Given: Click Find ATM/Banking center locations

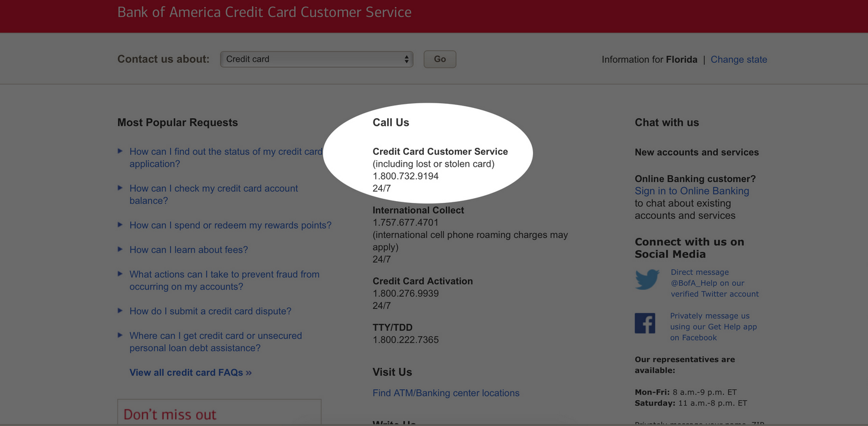Looking at the screenshot, I should point(446,393).
